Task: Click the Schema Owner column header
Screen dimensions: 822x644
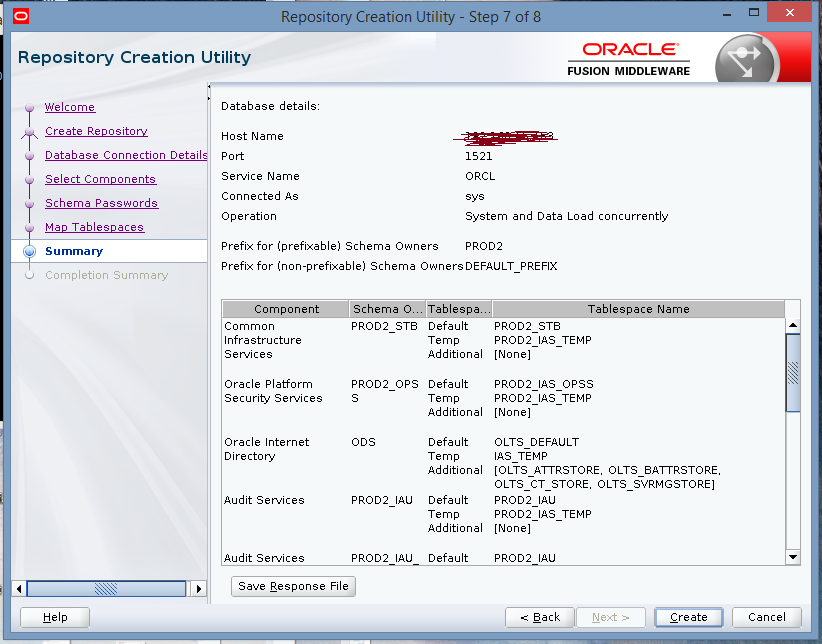Action: tap(387, 309)
